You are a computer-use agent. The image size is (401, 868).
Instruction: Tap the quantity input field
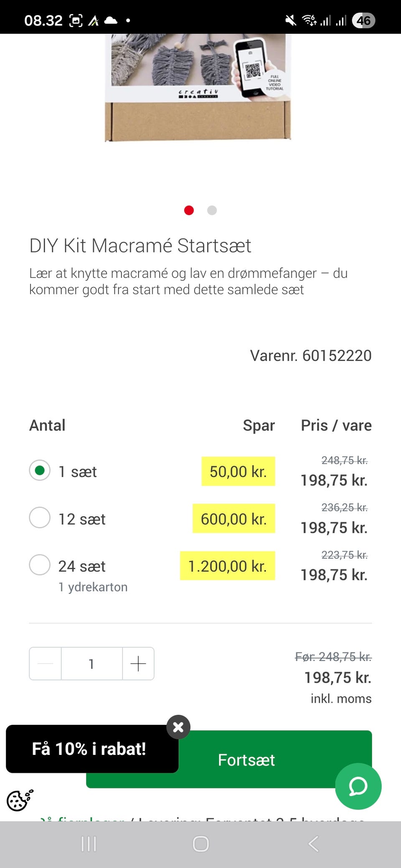click(x=91, y=664)
